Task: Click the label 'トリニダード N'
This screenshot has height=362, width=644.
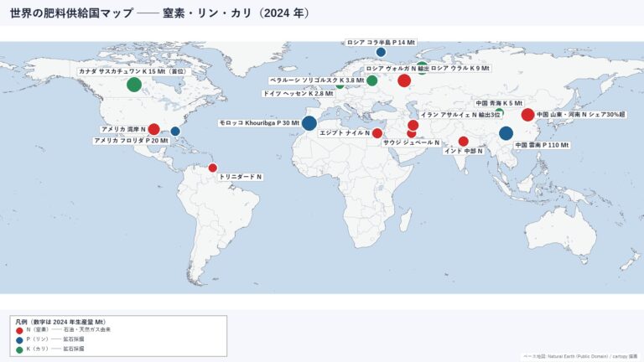Action: (241, 177)
